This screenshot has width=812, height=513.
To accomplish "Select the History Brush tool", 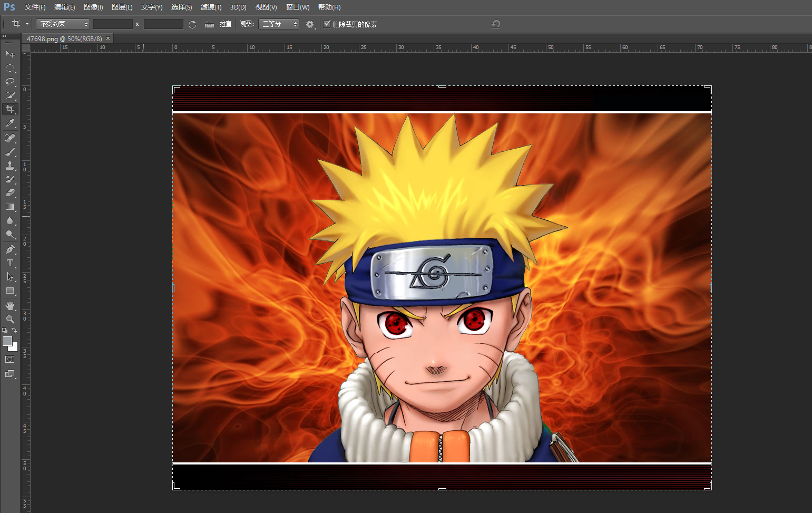I will coord(10,179).
